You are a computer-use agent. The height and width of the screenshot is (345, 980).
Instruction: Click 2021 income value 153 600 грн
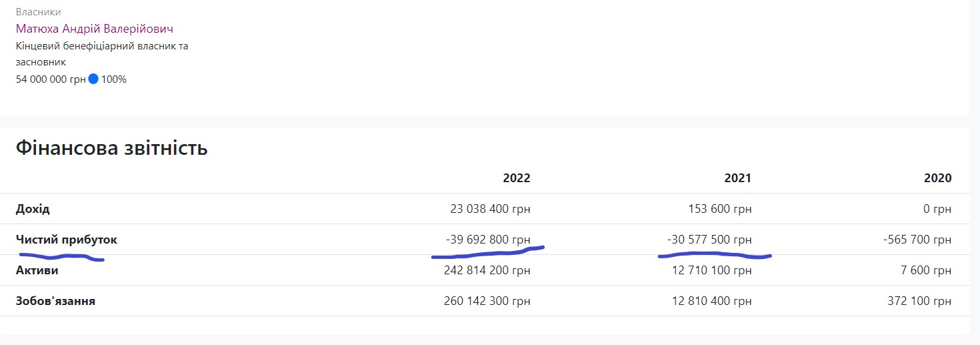pos(719,209)
